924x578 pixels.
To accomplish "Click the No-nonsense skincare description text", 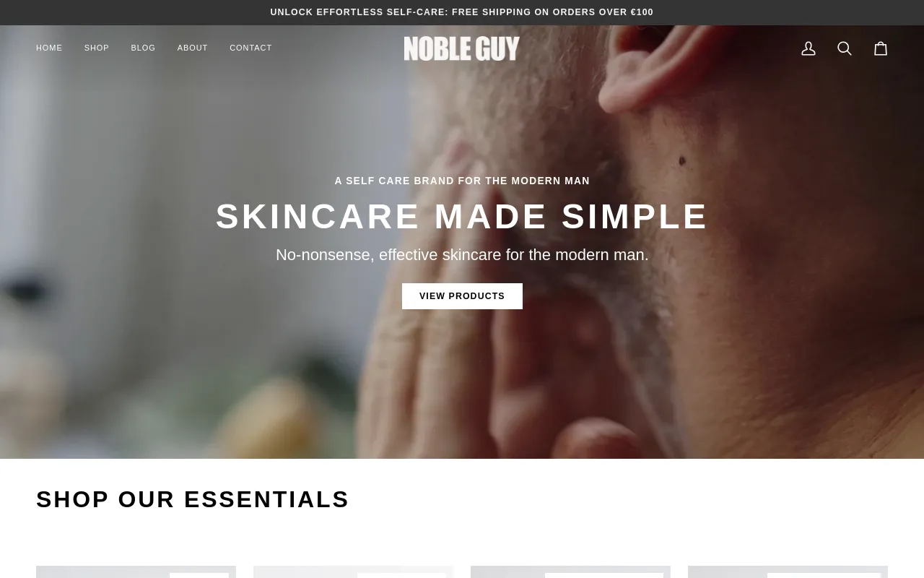I will coord(462,255).
